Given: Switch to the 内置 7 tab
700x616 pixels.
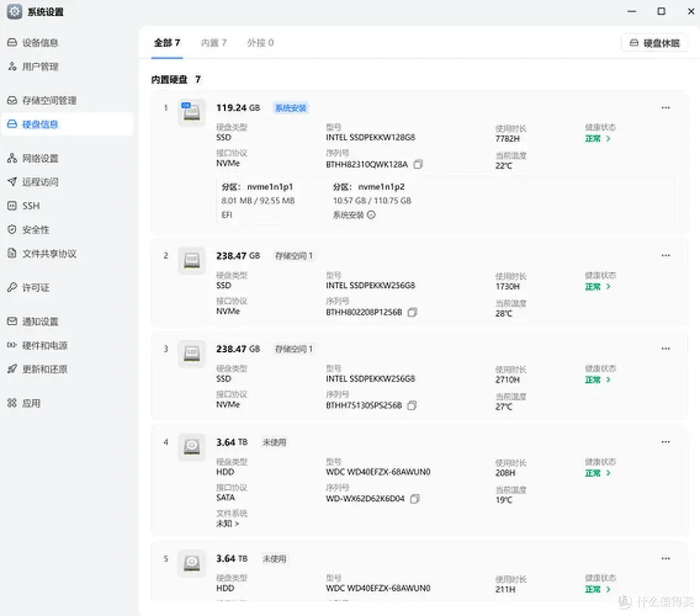Looking at the screenshot, I should pos(214,43).
